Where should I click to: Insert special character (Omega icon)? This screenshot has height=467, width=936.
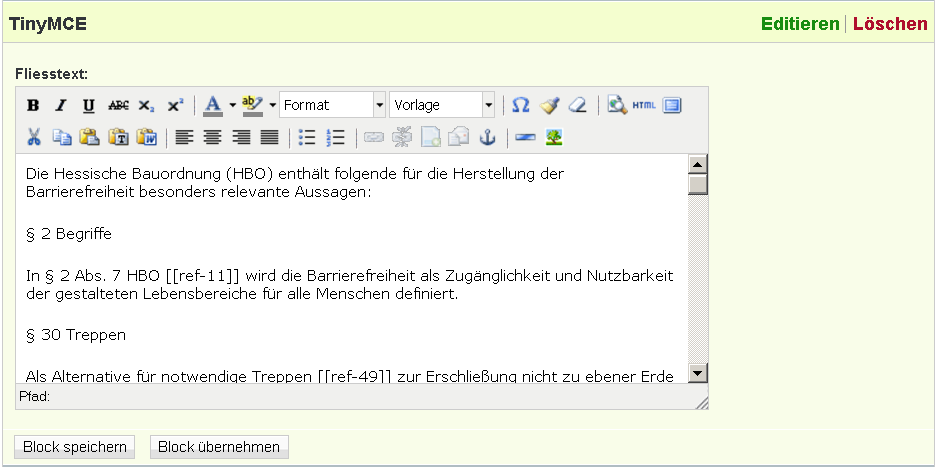pyautogui.click(x=521, y=106)
